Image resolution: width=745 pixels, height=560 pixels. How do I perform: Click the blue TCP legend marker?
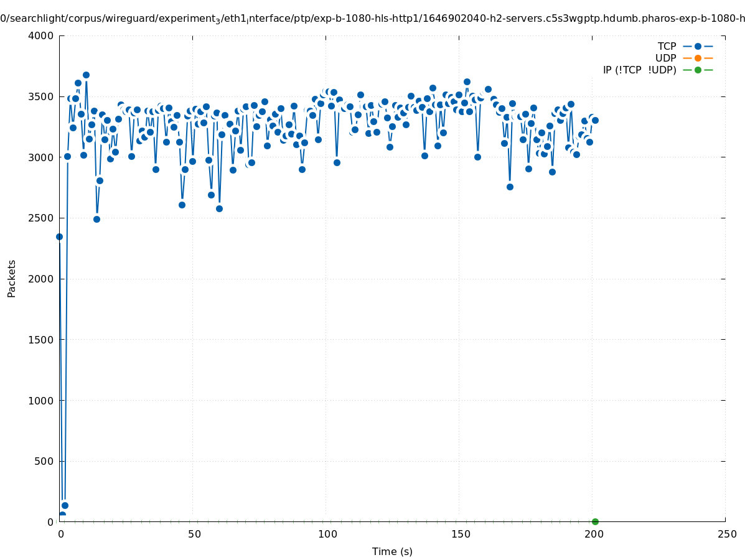point(698,46)
